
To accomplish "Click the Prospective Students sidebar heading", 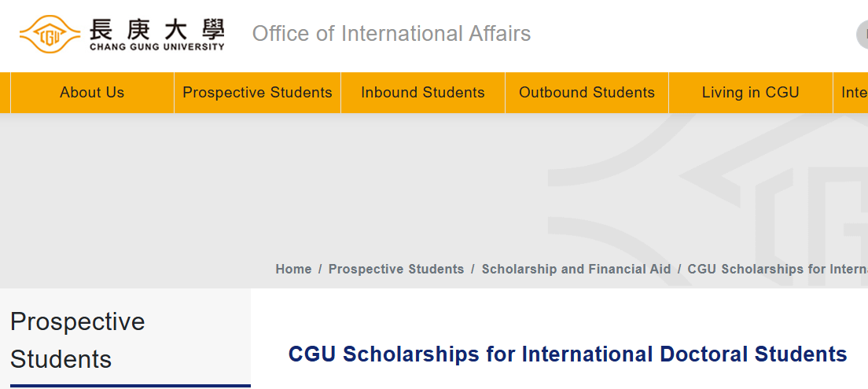I will (77, 340).
